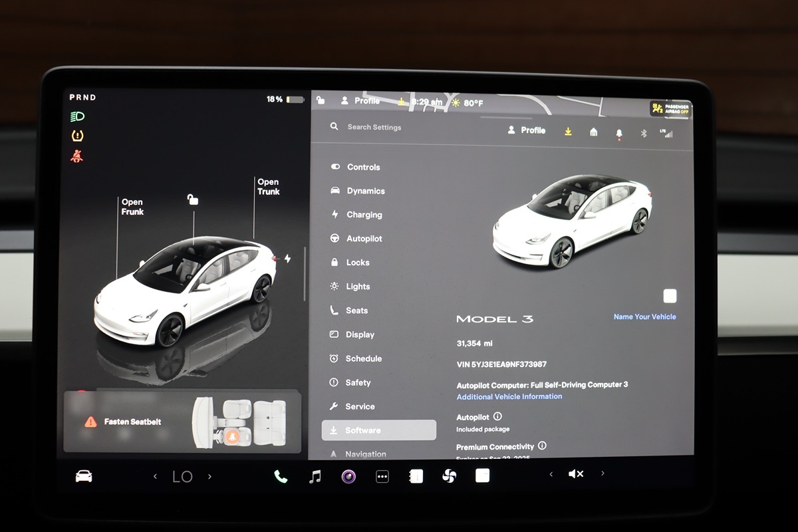Tap the temperature LO setting
798x532 pixels.
pos(182,476)
